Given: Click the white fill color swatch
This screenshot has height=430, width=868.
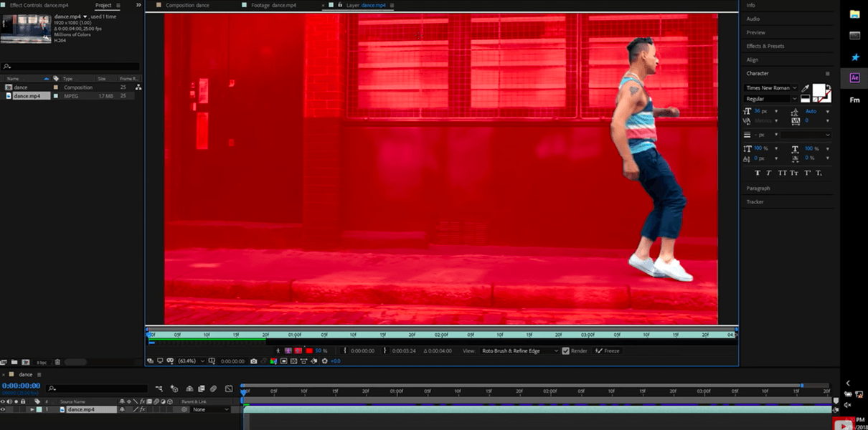Looking at the screenshot, I should [x=819, y=90].
